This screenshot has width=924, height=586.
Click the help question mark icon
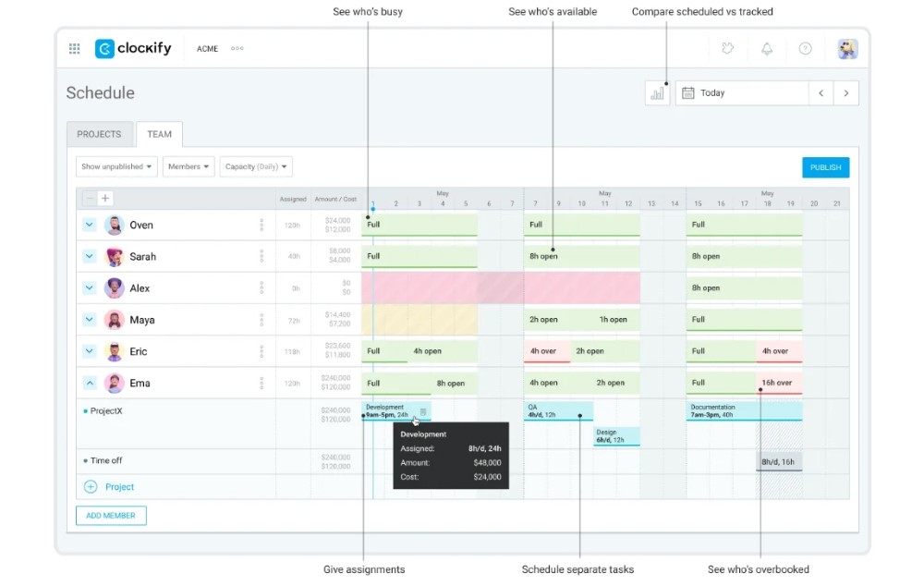tap(805, 48)
